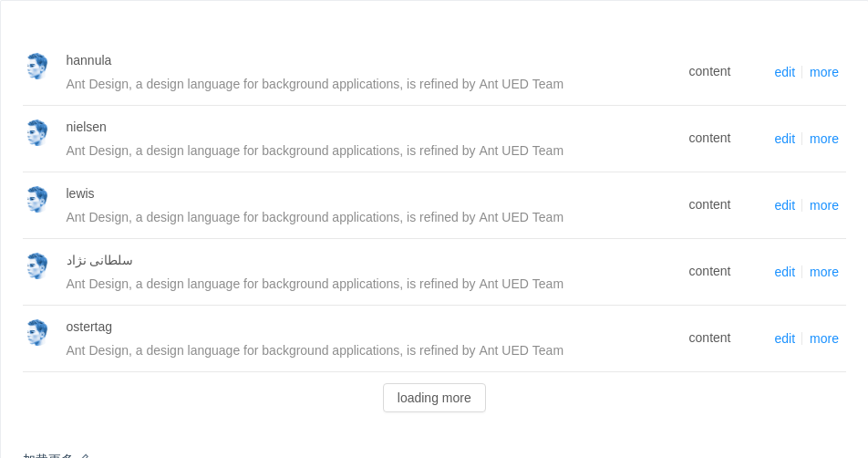Show more actions for nielsen
The height and width of the screenshot is (458, 868).
click(823, 139)
